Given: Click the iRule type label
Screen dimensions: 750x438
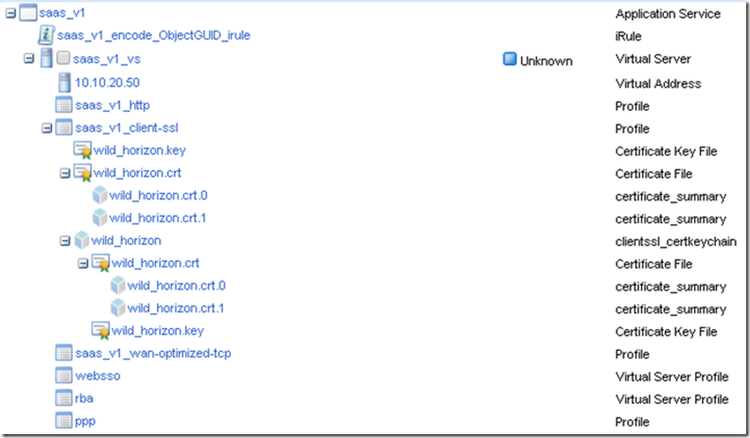Looking at the screenshot, I should click(x=628, y=36).
